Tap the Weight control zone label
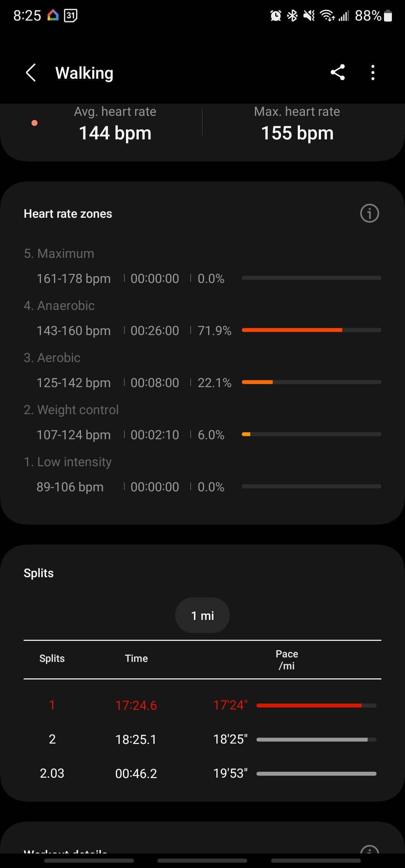The image size is (405, 868). click(x=71, y=410)
